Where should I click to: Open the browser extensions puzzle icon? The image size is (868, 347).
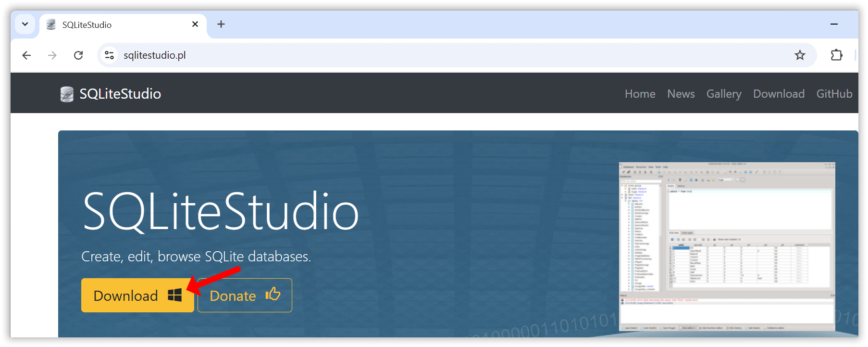pos(836,55)
